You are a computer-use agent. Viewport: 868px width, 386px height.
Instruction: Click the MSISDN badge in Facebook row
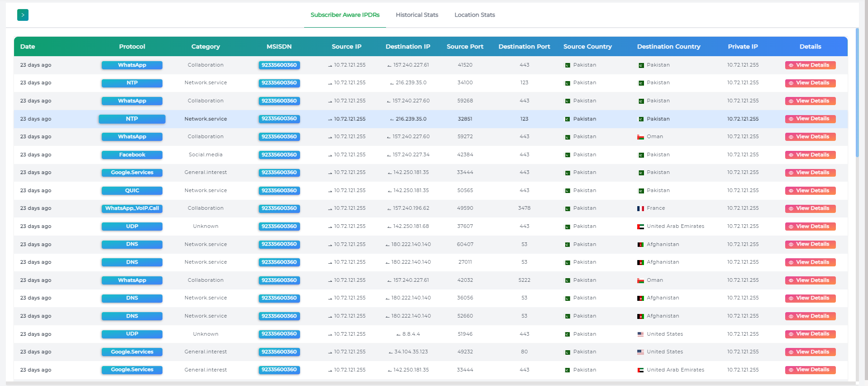[x=279, y=155]
